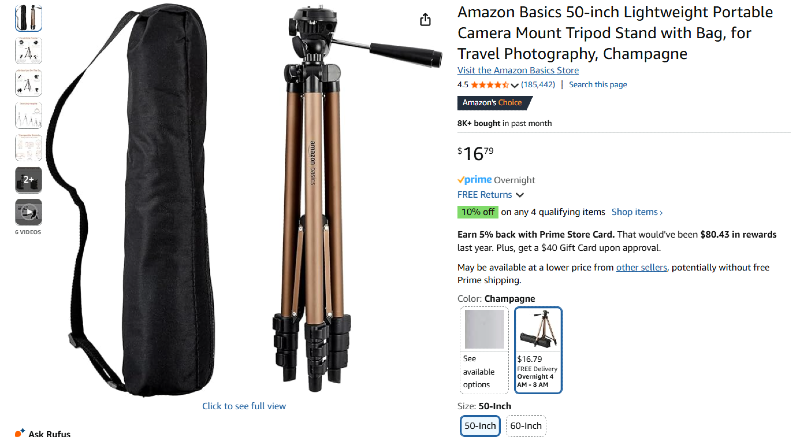Click to see full view of image
The height and width of the screenshot is (437, 800).
[x=244, y=406]
